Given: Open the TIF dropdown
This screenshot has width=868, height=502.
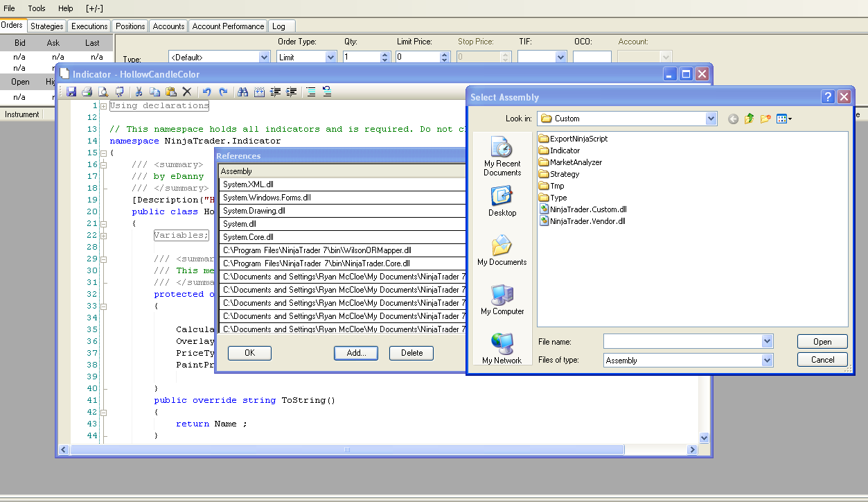Looking at the screenshot, I should click(x=561, y=57).
